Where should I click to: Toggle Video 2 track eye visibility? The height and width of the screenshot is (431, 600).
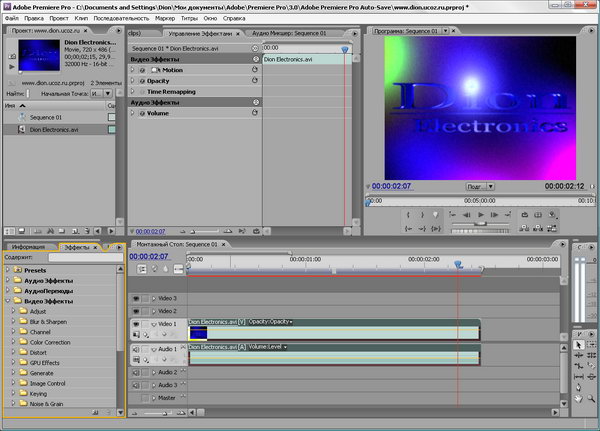(x=136, y=311)
